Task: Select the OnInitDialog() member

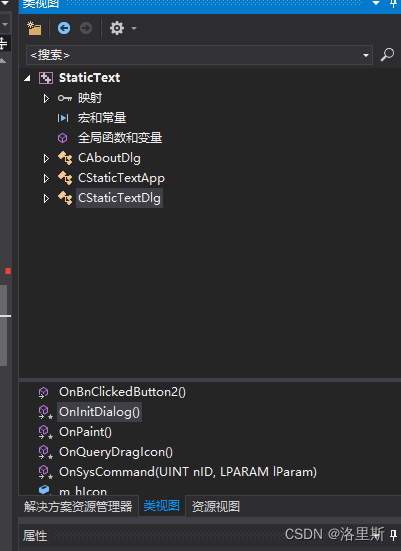Action: [99, 412]
